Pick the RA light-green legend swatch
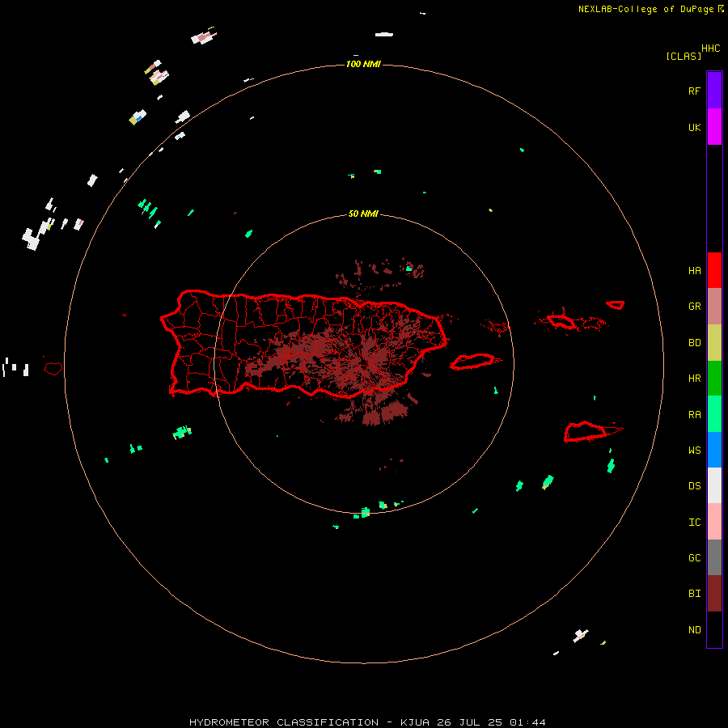 click(714, 414)
